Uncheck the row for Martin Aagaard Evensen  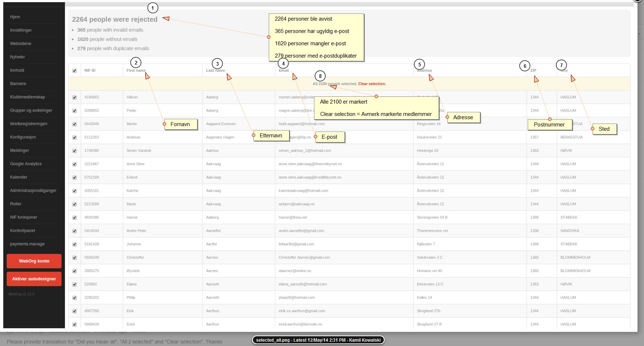coord(75,124)
